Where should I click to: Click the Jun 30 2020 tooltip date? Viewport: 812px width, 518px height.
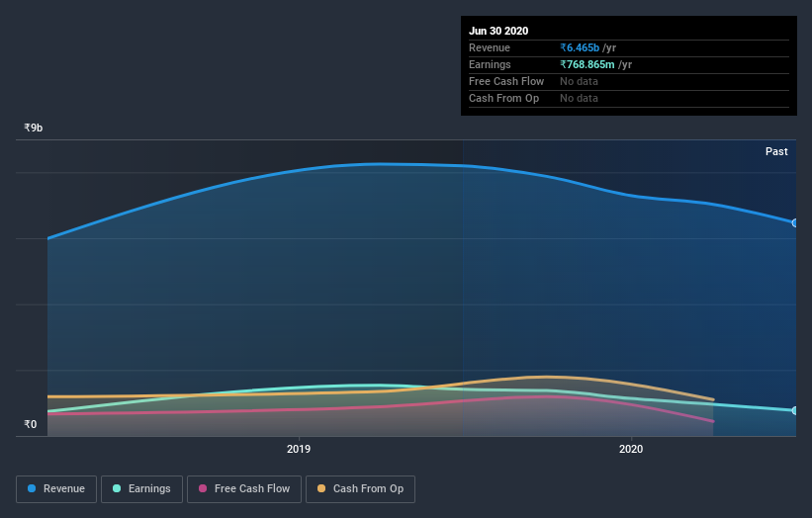498,31
